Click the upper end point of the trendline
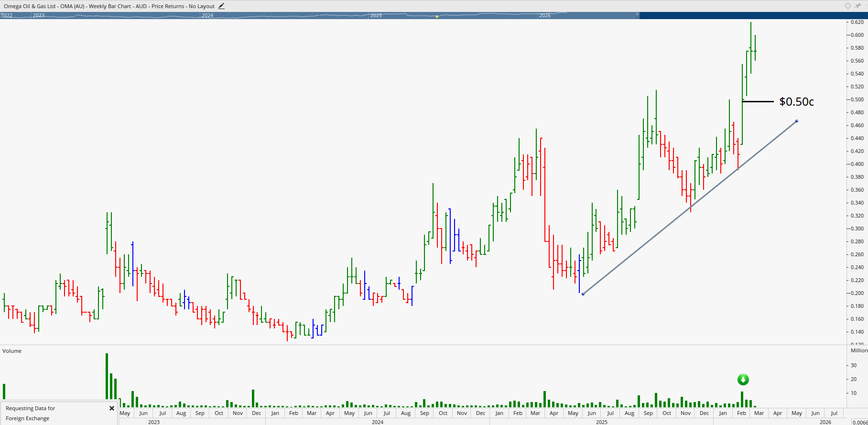The width and height of the screenshot is (868, 425). coord(797,121)
